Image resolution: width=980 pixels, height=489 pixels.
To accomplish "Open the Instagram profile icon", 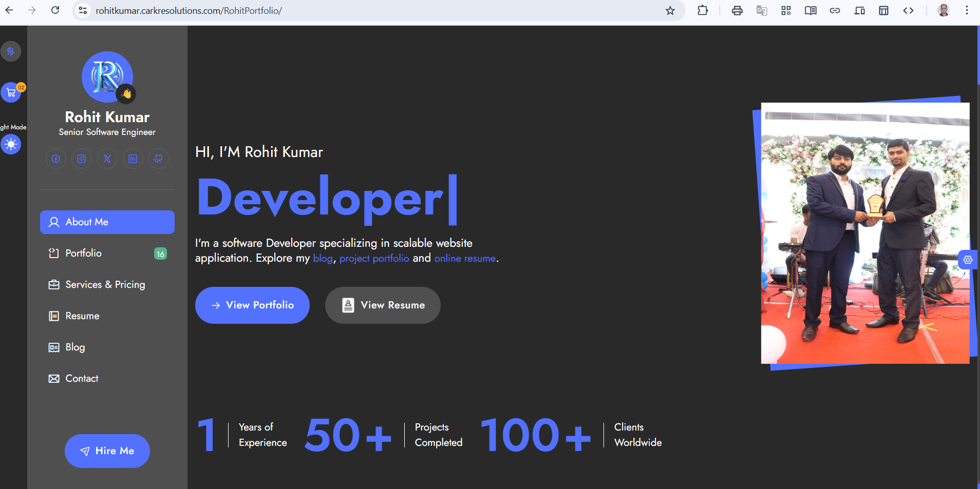I will (x=82, y=159).
